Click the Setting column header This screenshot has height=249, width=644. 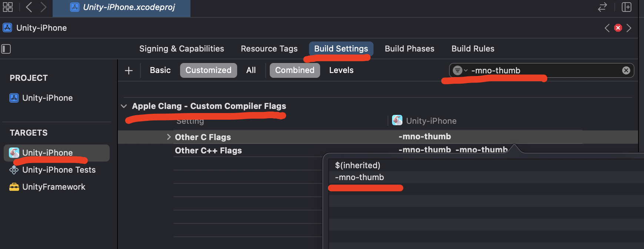(190, 122)
